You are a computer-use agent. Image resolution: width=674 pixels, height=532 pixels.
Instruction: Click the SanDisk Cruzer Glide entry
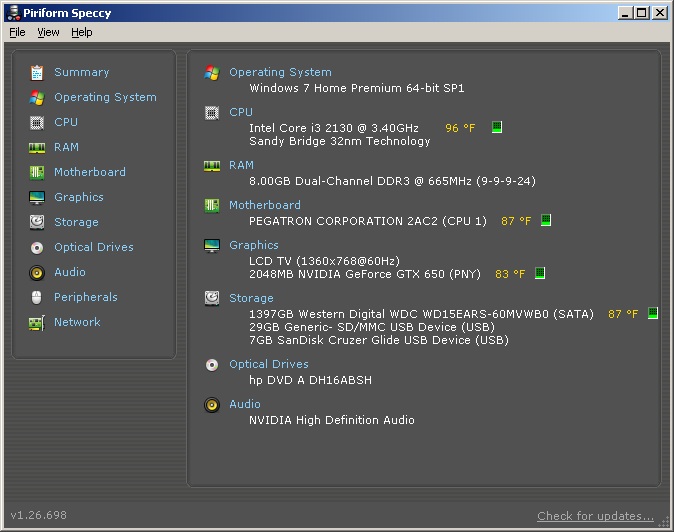pos(379,340)
